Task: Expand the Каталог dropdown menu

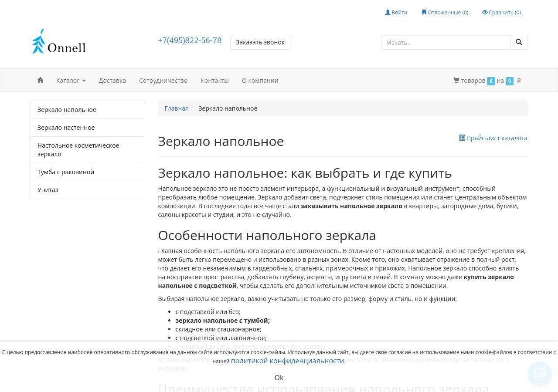Action: click(71, 81)
